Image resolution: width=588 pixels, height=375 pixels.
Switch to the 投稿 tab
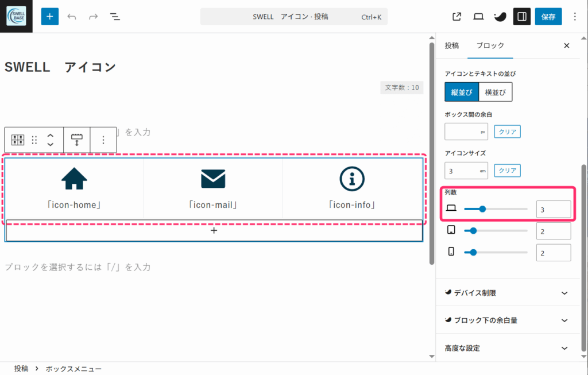click(x=452, y=46)
